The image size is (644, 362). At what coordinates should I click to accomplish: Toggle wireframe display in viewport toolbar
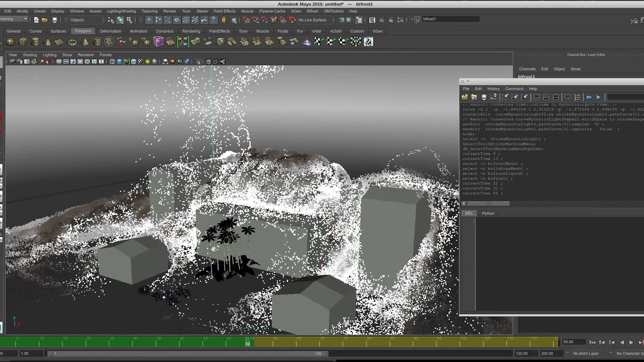tap(112, 61)
